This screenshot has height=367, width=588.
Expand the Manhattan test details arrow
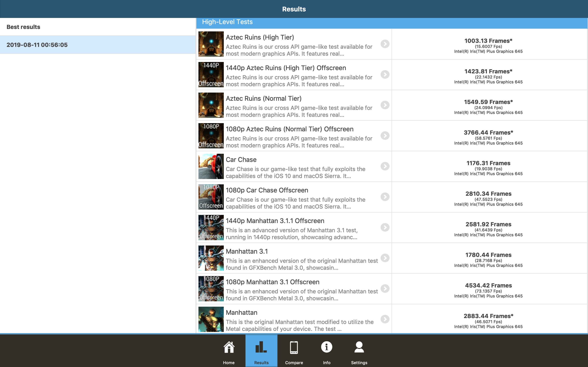pos(385,319)
